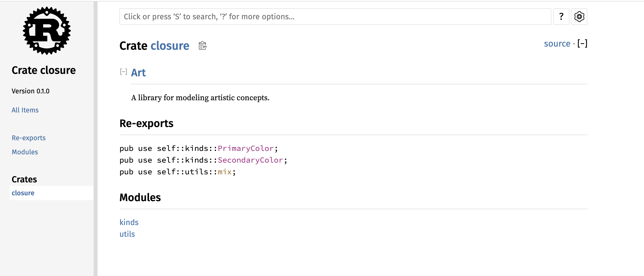Open the source link for this crate
644x276 pixels.
click(x=557, y=44)
